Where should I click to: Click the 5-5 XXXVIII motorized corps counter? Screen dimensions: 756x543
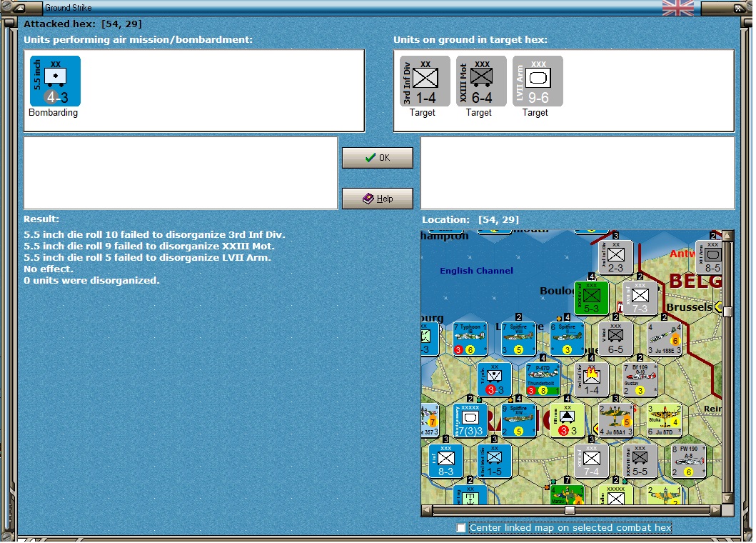click(640, 461)
